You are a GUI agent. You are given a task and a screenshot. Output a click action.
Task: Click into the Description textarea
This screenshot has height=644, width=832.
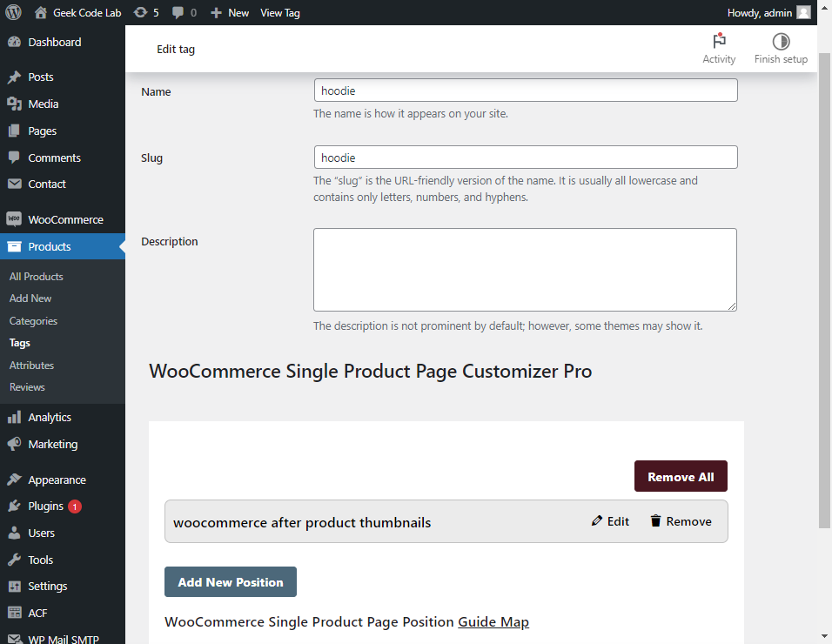[525, 270]
